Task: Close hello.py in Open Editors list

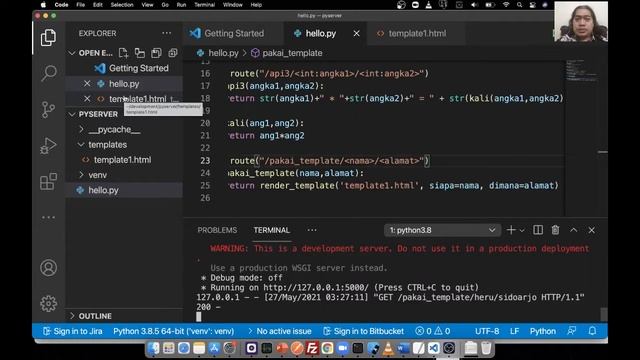Action: point(87,84)
